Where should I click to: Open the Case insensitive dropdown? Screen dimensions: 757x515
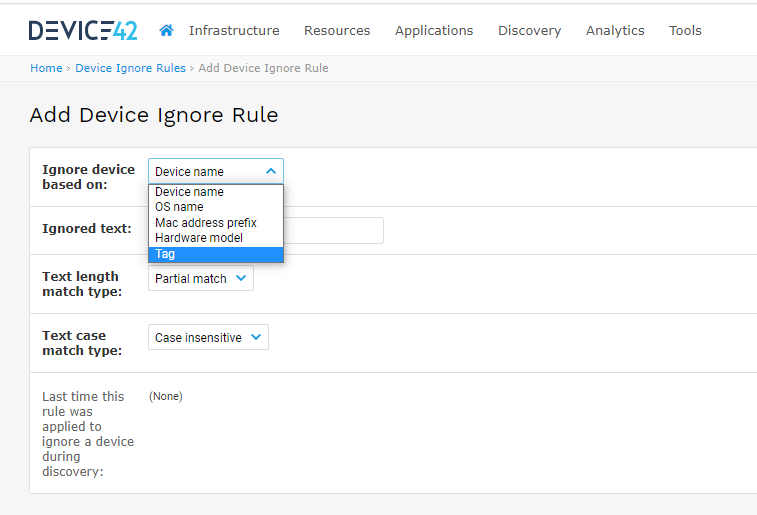[209, 337]
